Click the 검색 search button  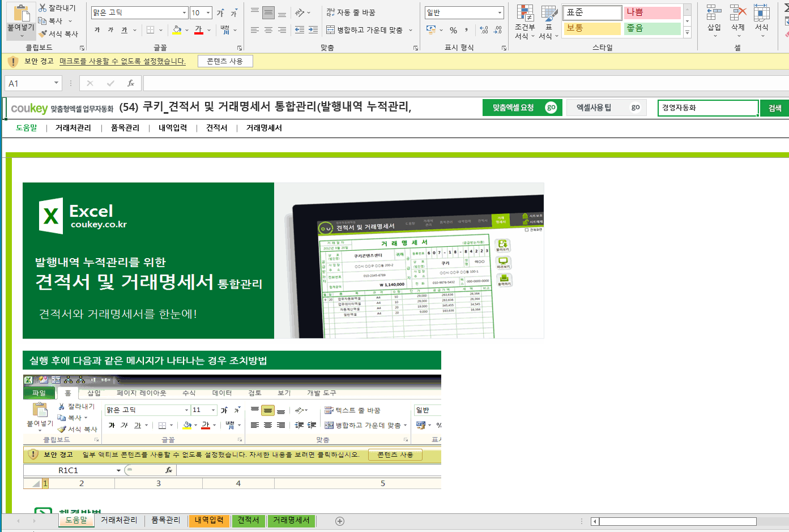point(775,108)
